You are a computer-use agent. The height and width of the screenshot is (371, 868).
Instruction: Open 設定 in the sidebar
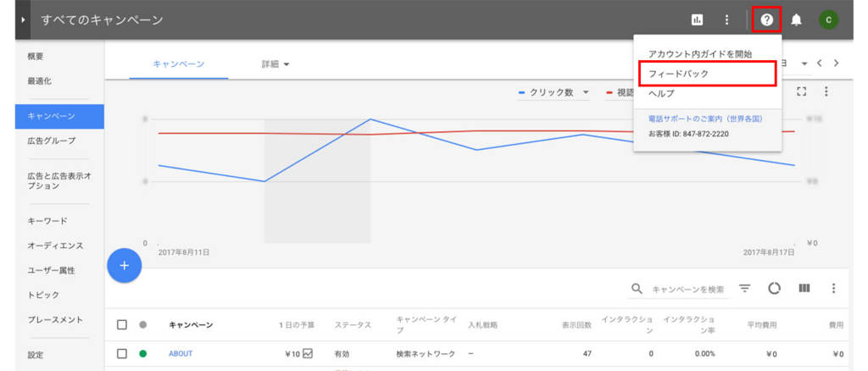coord(36,355)
